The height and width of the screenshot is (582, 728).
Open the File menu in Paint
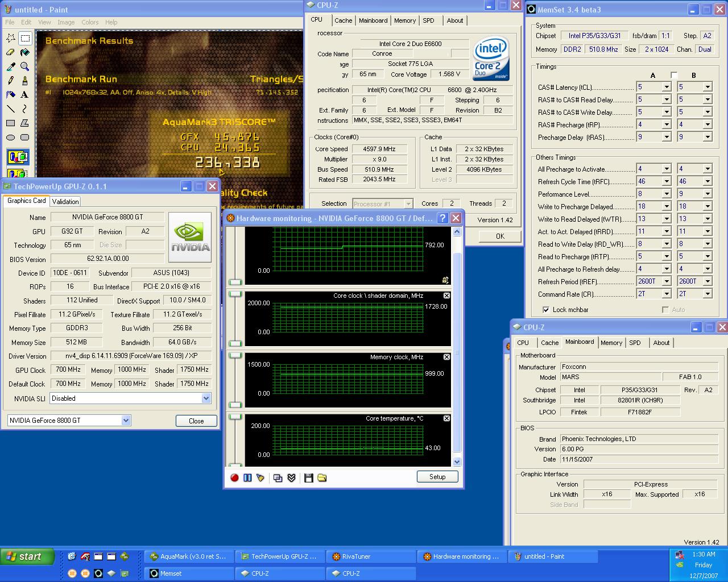click(x=10, y=22)
